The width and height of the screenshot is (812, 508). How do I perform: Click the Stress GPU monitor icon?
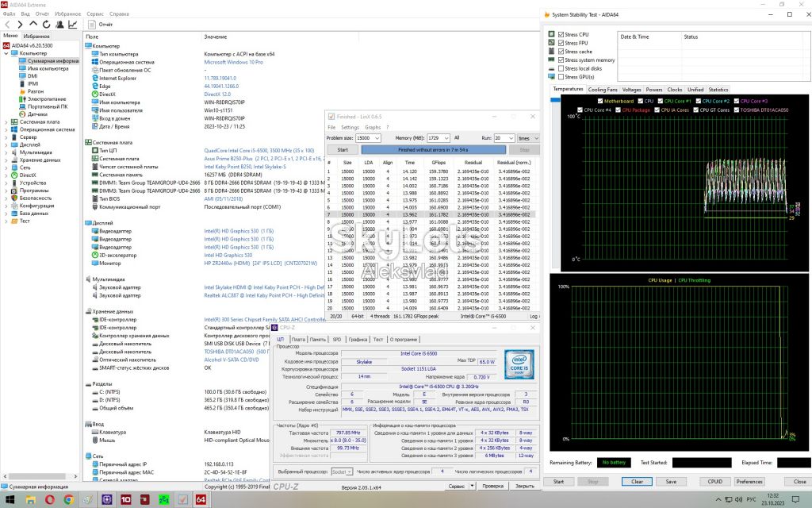coord(552,77)
